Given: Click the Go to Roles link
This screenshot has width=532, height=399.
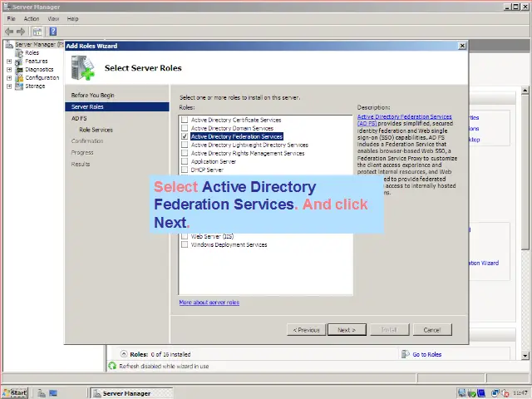Looking at the screenshot, I should (426, 355).
